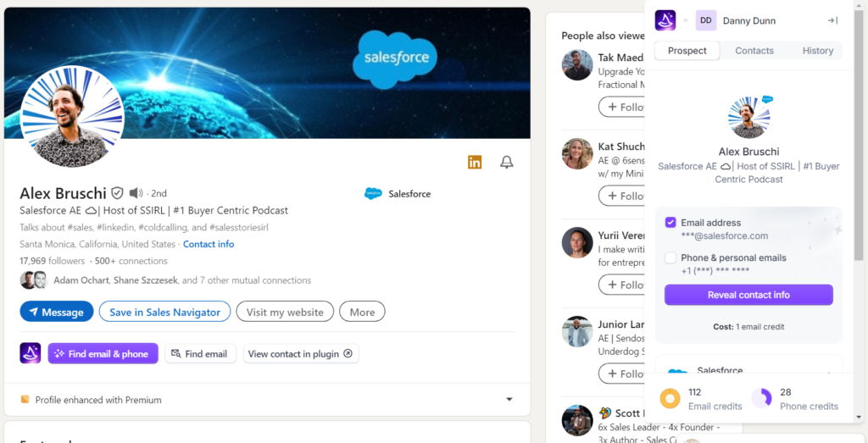Click the Salesforce cloud logo next to company name
Screen dimensions: 868x443
[373, 194]
